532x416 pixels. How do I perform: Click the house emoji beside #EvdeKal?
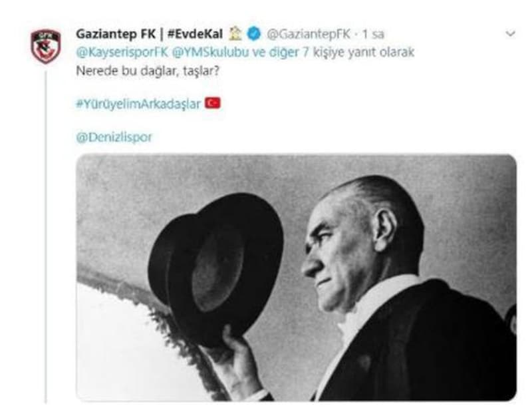235,33
